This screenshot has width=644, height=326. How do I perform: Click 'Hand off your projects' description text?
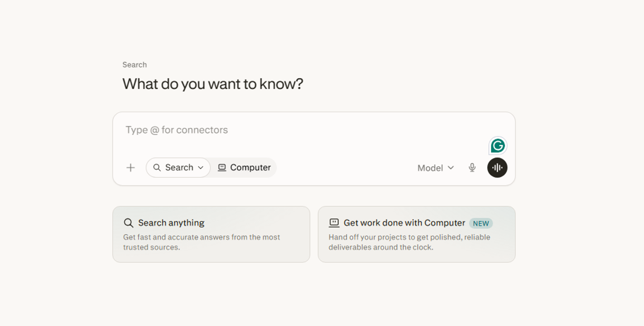pyautogui.click(x=409, y=242)
